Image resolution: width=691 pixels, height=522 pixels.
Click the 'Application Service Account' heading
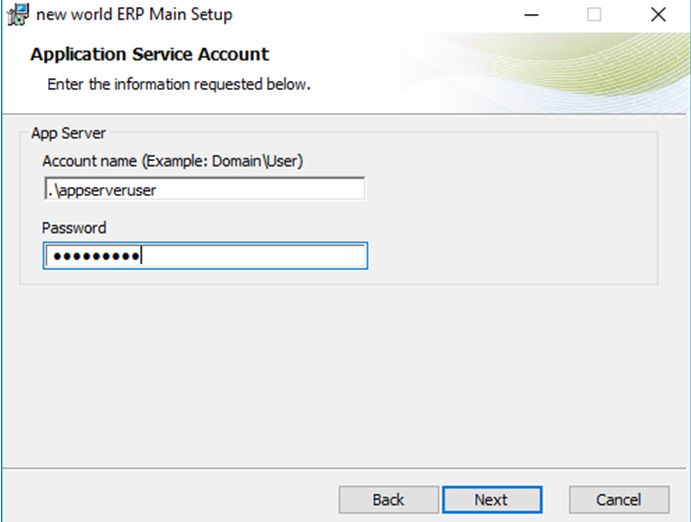149,54
